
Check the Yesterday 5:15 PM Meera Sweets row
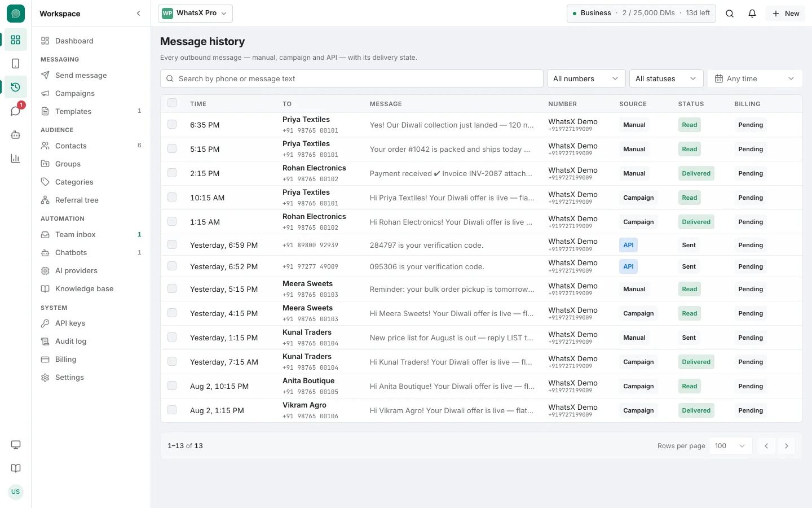pyautogui.click(x=172, y=288)
